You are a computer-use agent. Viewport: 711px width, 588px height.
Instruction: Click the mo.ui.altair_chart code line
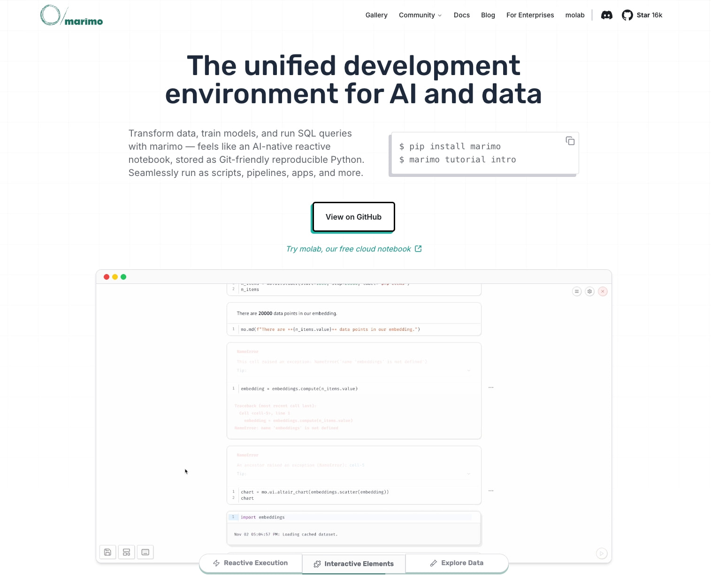[x=314, y=492]
